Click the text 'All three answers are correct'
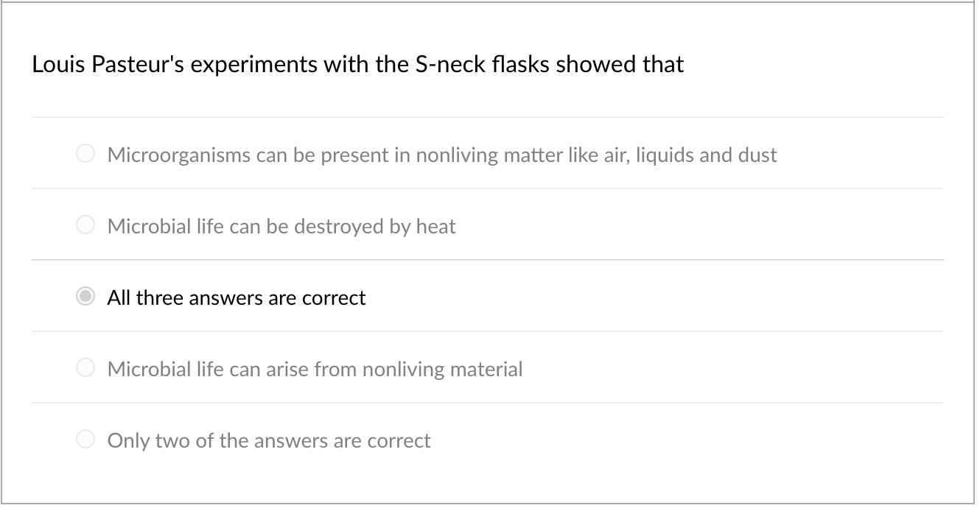This screenshot has width=980, height=508. tap(236, 297)
